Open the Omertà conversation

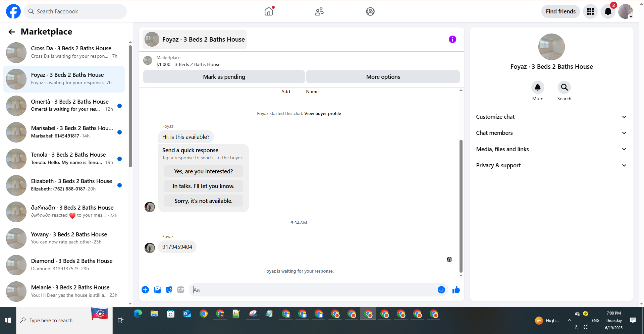pyautogui.click(x=64, y=105)
